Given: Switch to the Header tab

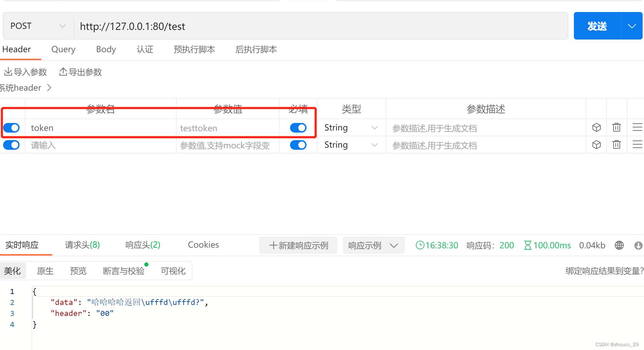Looking at the screenshot, I should [16, 49].
